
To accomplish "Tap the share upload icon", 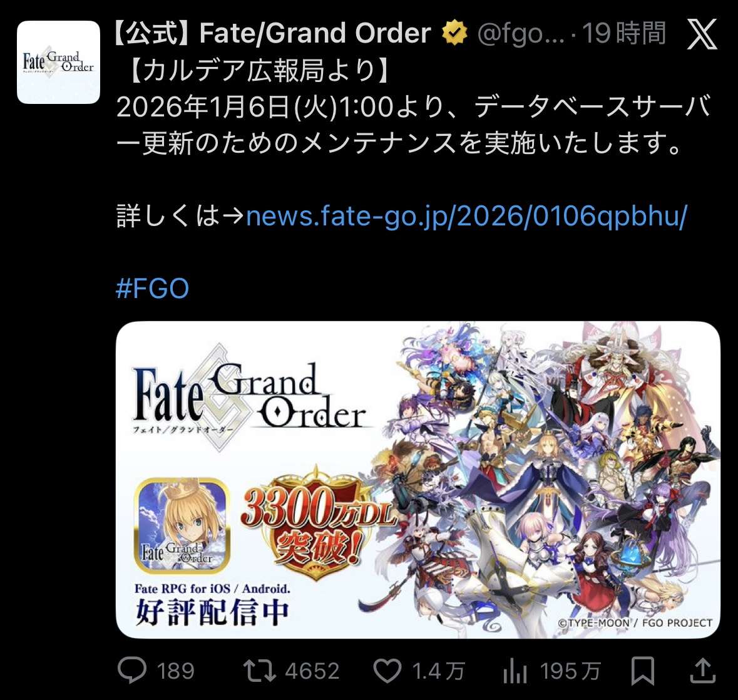I will click(x=703, y=671).
